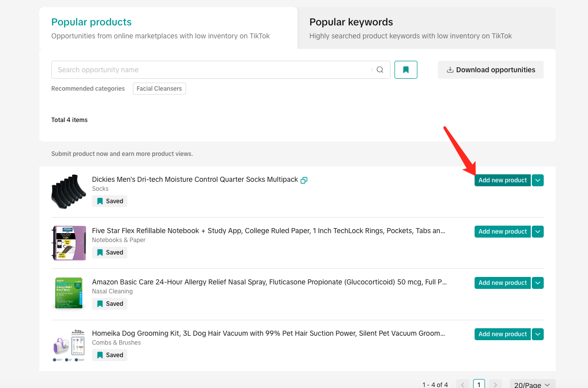Image resolution: width=588 pixels, height=388 pixels.
Task: Click the saved bookmark filter icon button
Action: (406, 70)
